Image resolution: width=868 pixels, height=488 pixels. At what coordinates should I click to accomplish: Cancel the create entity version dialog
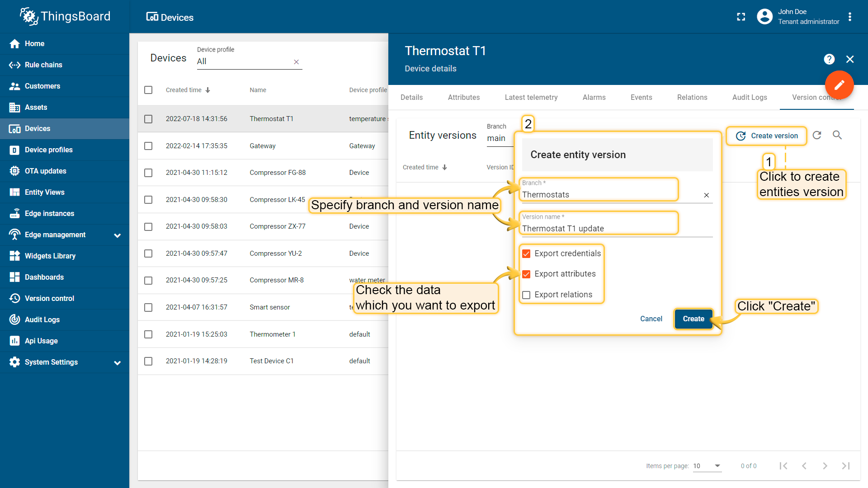coord(651,319)
